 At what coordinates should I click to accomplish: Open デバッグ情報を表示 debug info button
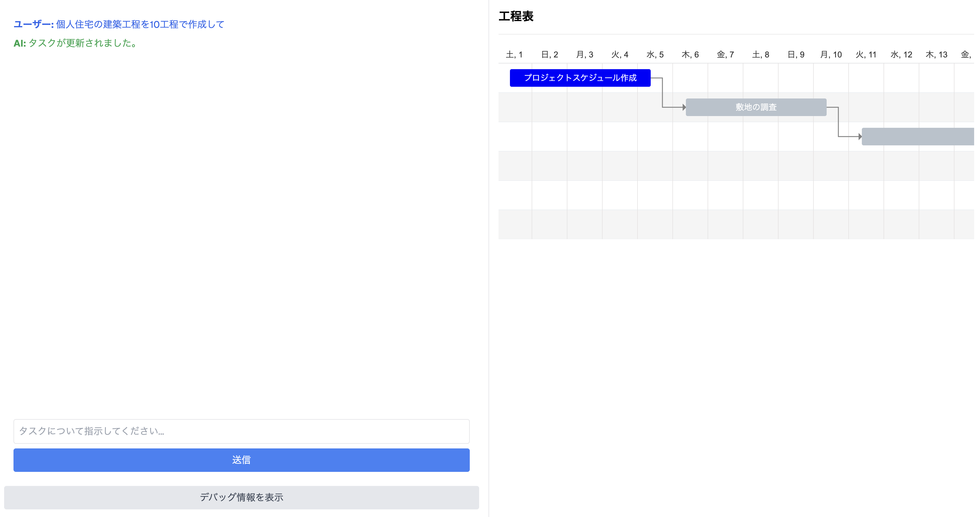pos(241,497)
